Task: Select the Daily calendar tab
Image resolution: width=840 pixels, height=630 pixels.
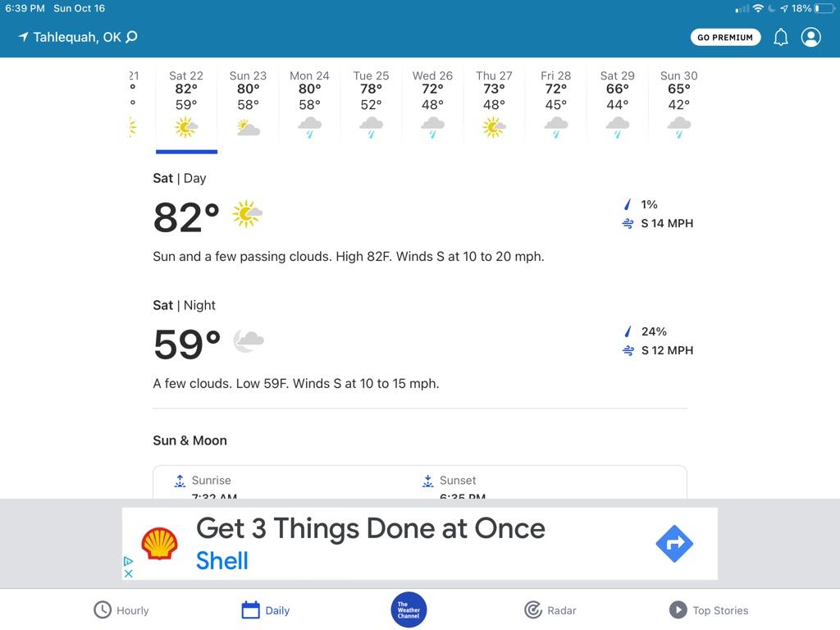Action: 266,610
